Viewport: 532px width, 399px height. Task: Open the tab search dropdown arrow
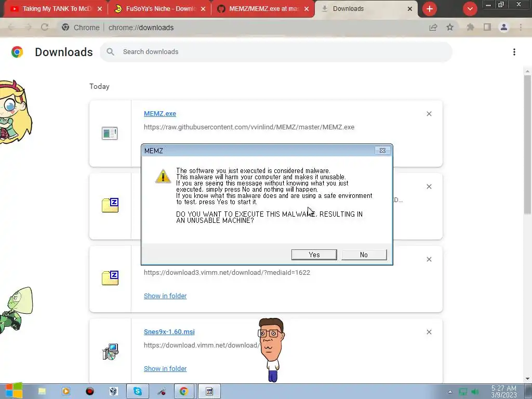pos(470,9)
